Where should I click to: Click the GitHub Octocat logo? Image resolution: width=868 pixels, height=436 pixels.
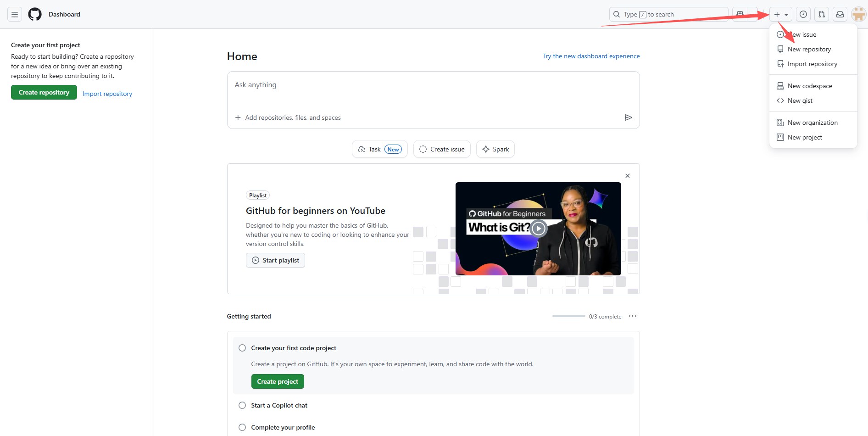(x=35, y=15)
